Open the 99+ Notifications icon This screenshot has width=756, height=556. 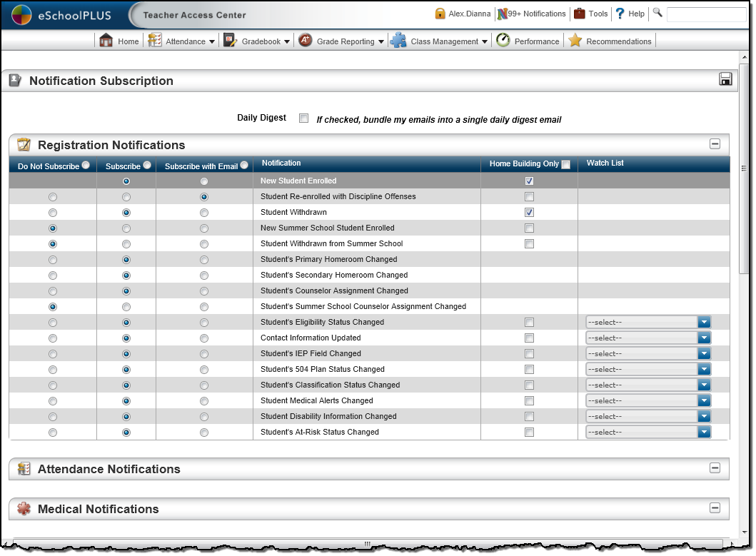(503, 14)
